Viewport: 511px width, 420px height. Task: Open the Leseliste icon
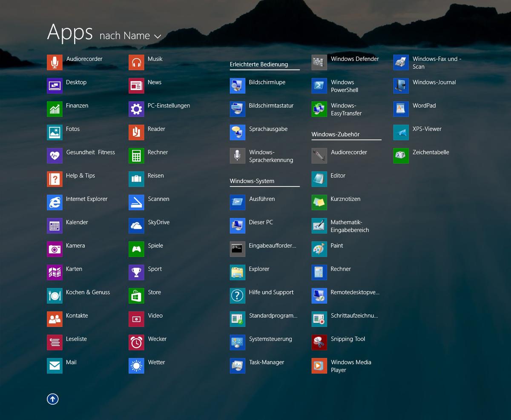click(55, 343)
